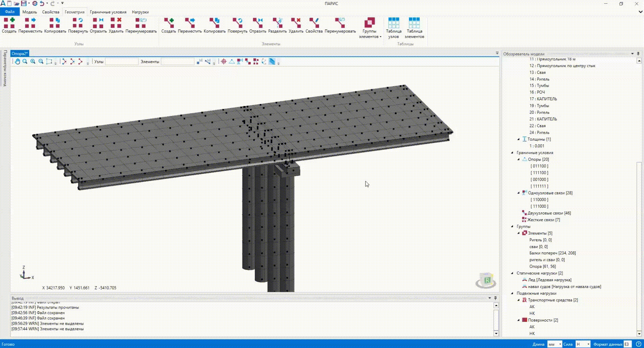Click Отразить in the Узлы ribbon group
Viewport: 644px width, 348px height.
pyautogui.click(x=98, y=25)
